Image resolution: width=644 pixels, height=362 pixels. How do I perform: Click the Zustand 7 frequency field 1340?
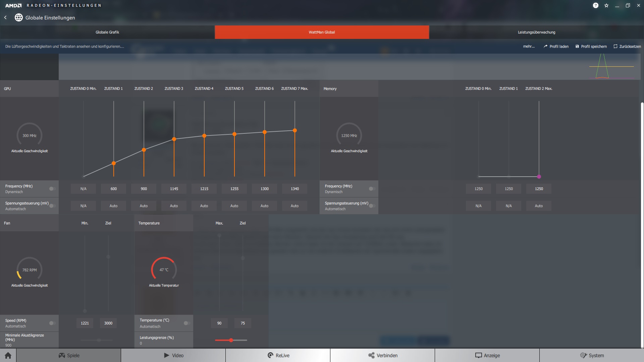pyautogui.click(x=294, y=189)
